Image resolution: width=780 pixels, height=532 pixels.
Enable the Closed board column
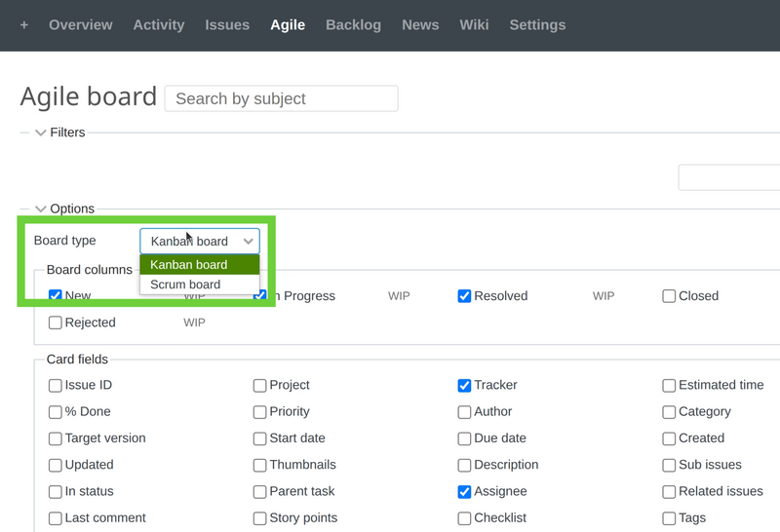669,296
